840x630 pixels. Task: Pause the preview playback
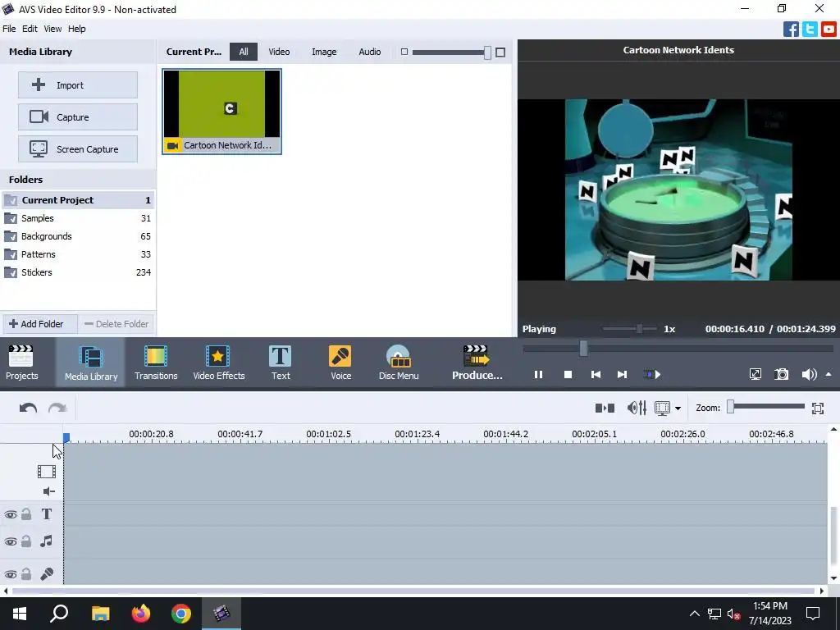pyautogui.click(x=538, y=374)
